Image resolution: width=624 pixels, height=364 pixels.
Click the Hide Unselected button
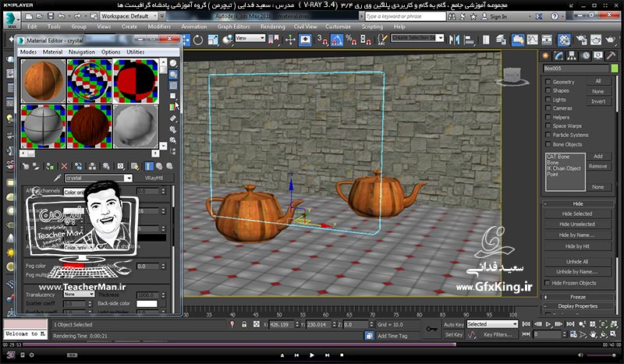click(577, 224)
